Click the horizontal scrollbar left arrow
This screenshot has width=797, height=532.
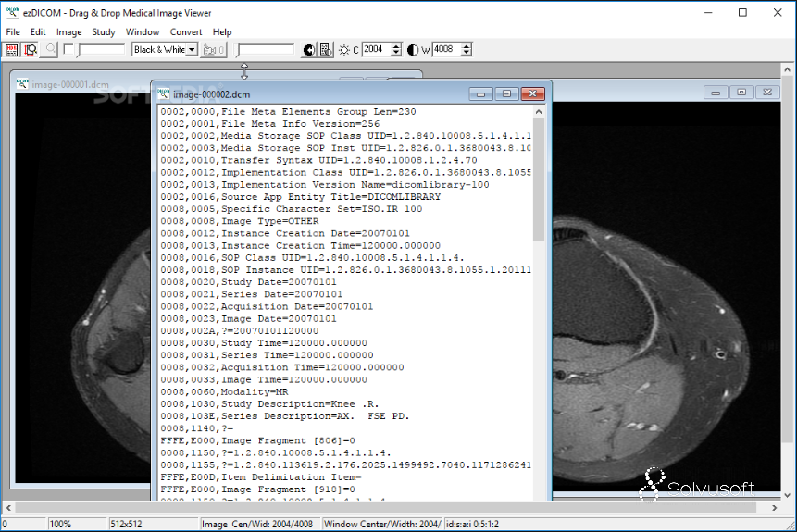[x=8, y=508]
